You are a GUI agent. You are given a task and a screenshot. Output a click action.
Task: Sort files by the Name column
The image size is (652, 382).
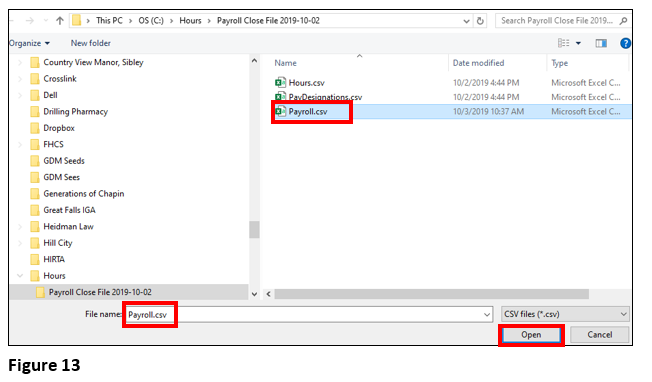pos(285,63)
